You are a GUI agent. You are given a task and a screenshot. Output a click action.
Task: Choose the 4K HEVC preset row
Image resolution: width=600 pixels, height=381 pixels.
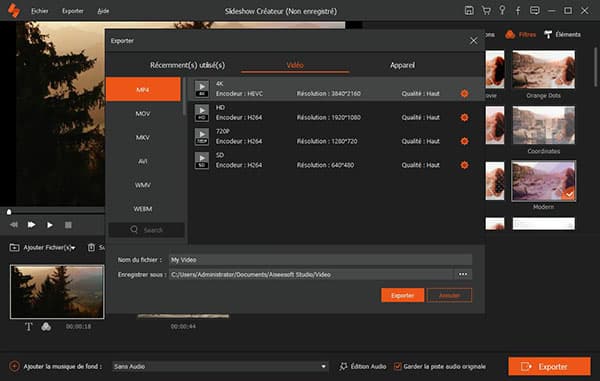(x=336, y=89)
